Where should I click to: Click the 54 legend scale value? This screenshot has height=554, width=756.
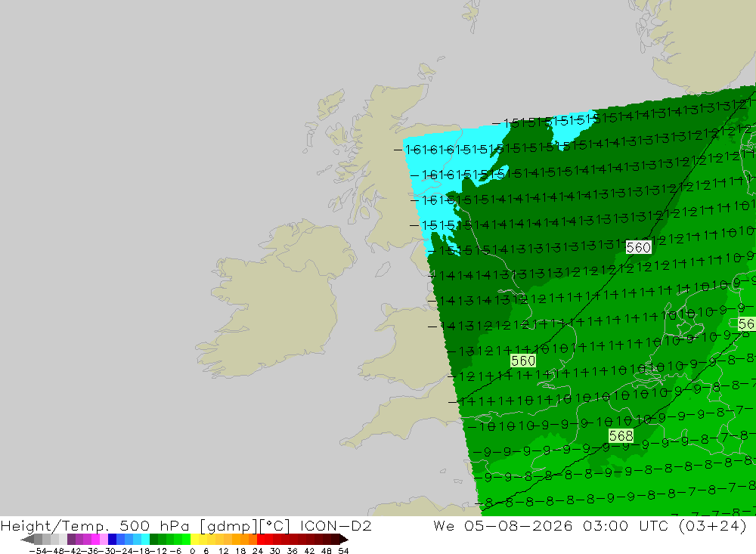[x=343, y=551]
